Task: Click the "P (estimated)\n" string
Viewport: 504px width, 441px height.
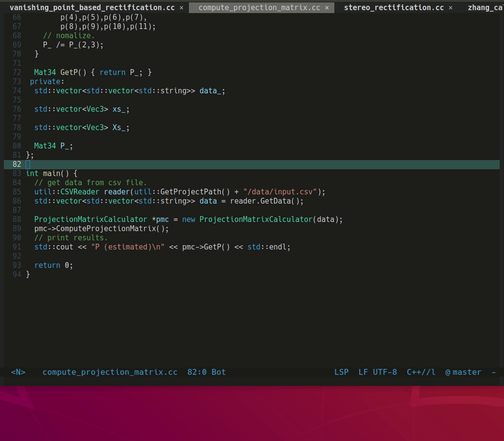Action: pos(128,247)
